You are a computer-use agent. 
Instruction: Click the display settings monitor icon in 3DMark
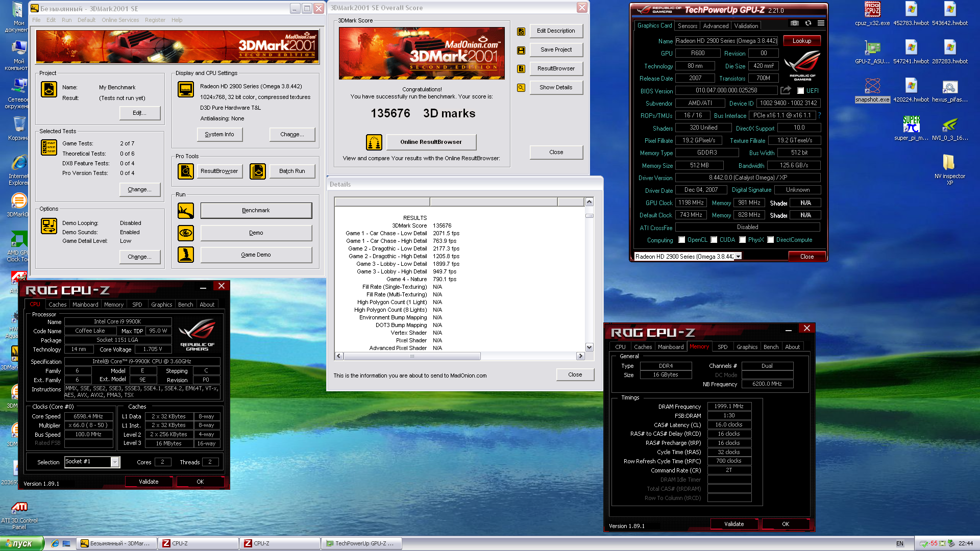[185, 89]
